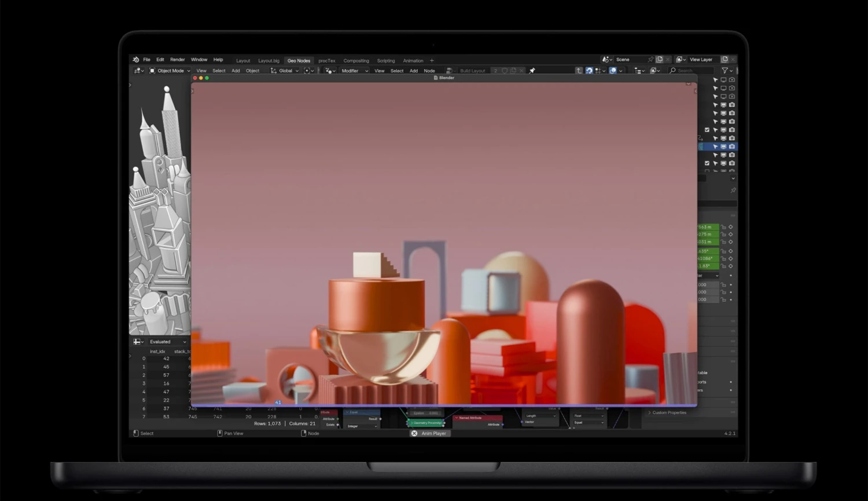The height and width of the screenshot is (501, 868).
Task: Open the spreadsheet editor type icon dropdown
Action: pyautogui.click(x=138, y=342)
